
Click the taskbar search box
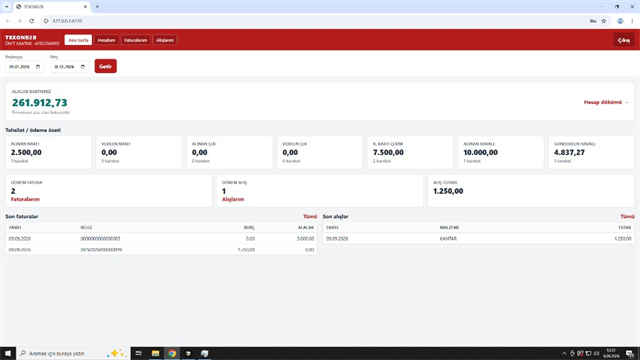pyautogui.click(x=73, y=353)
